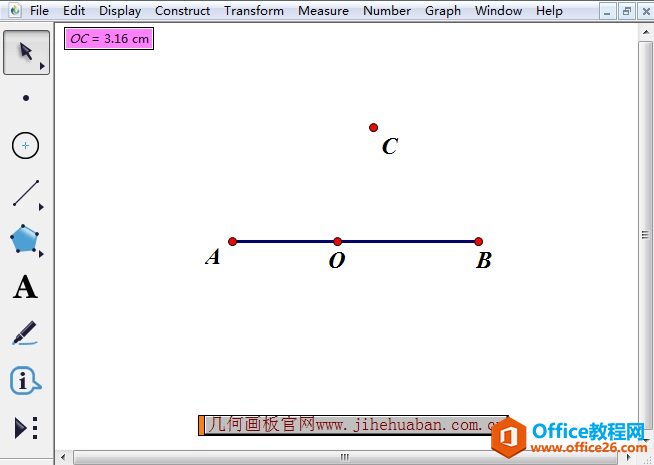The image size is (654, 465).
Task: Open the Display menu
Action: coord(120,10)
